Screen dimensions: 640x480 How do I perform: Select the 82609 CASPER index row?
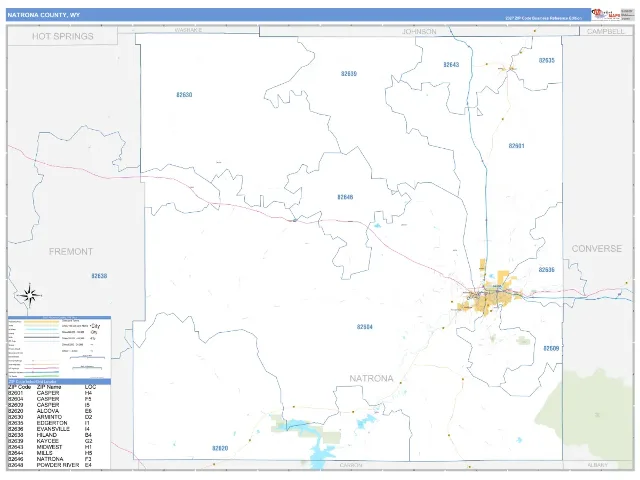coord(50,405)
